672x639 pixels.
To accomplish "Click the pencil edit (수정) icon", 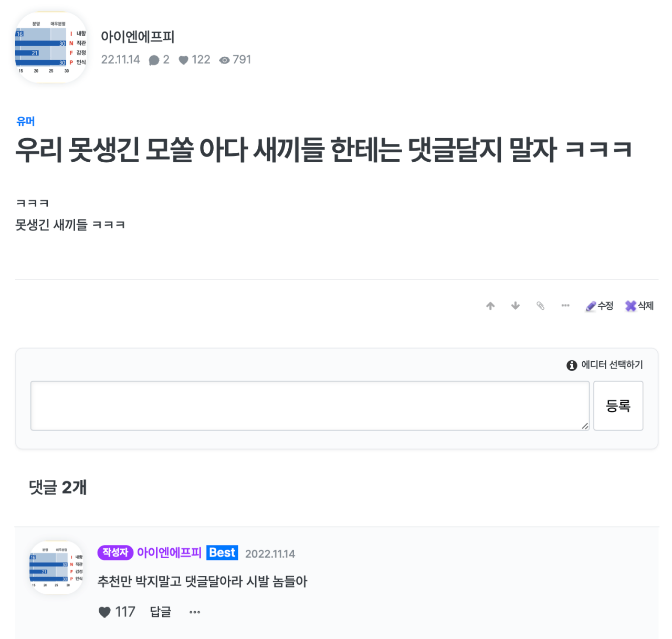I will pyautogui.click(x=590, y=306).
